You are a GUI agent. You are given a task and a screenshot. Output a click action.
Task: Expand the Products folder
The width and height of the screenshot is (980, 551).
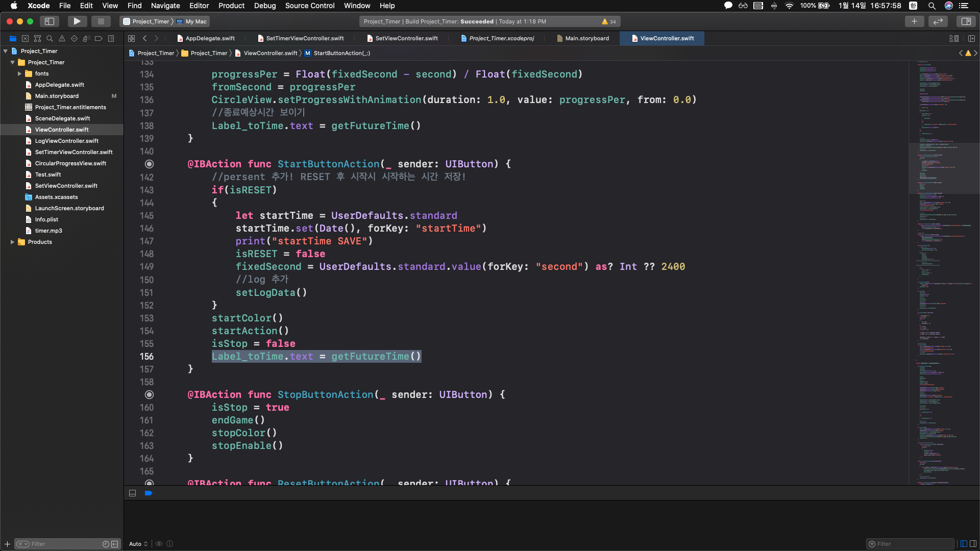coord(12,242)
